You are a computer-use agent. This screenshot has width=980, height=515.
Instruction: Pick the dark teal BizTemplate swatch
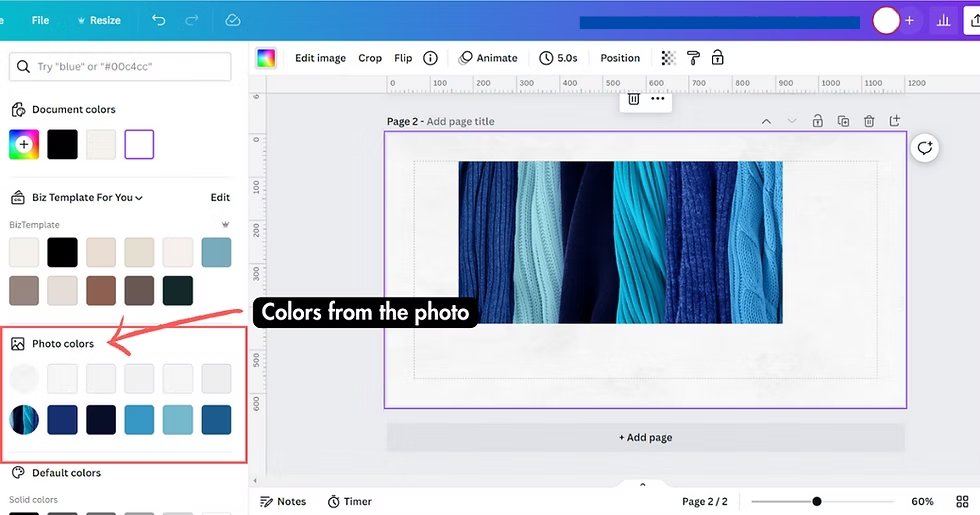click(178, 291)
